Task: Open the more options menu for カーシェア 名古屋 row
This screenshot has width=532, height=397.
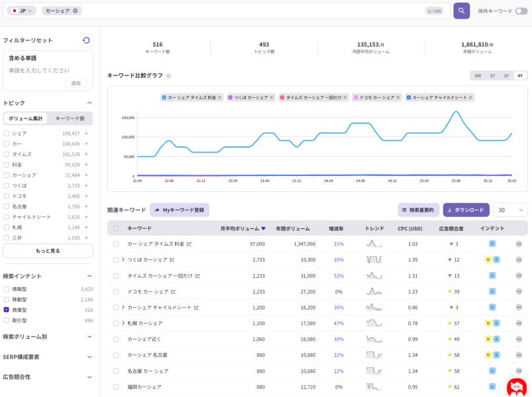Action: click(x=519, y=355)
